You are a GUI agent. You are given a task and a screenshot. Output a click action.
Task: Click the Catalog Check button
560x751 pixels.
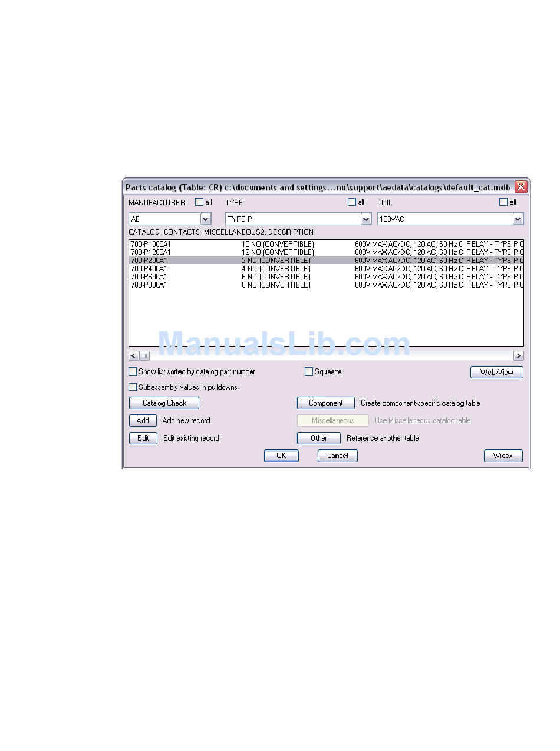(164, 403)
